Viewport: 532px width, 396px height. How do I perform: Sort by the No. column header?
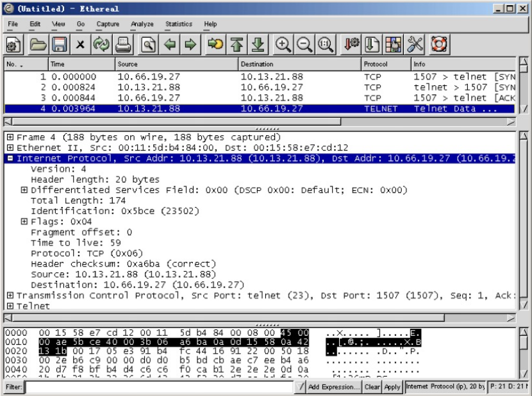(x=26, y=64)
